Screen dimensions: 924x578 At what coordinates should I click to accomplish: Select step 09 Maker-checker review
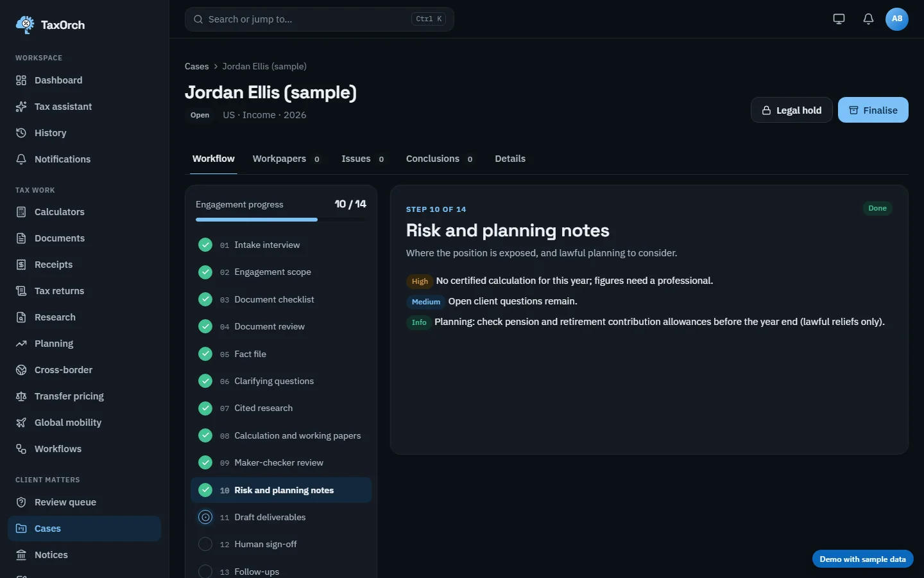281,462
